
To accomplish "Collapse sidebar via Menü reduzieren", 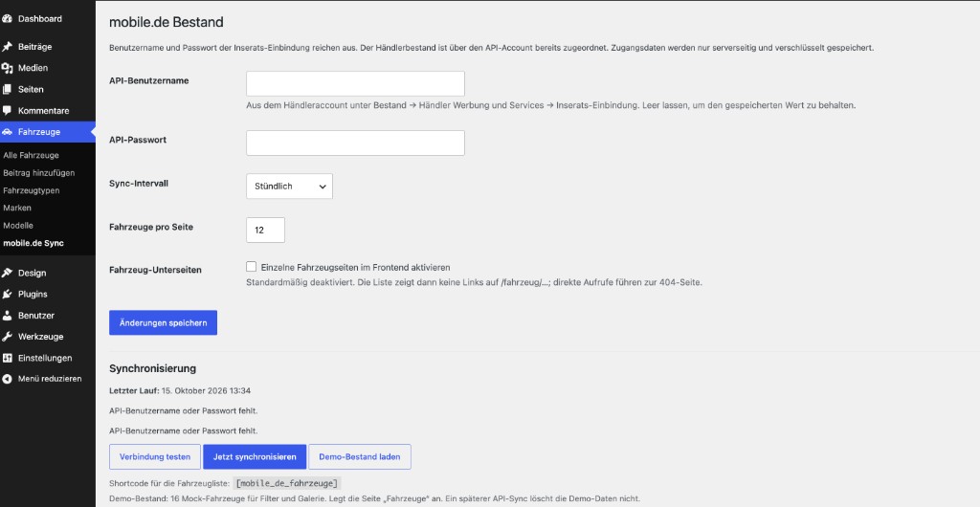I will click(48, 379).
